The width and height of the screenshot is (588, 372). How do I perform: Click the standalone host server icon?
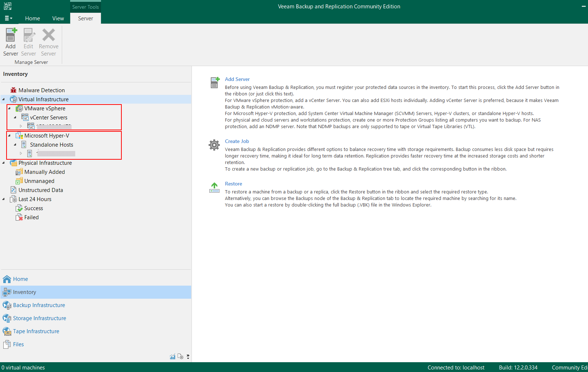click(30, 154)
